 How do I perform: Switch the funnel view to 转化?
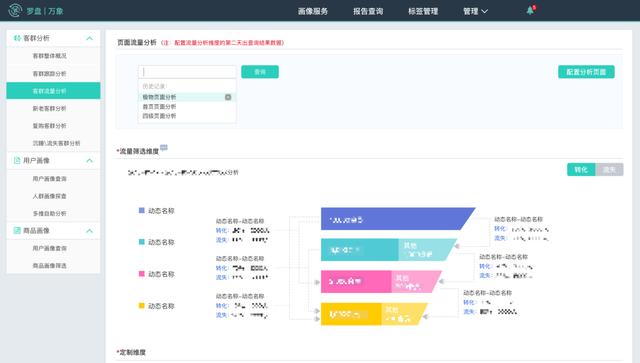581,169
